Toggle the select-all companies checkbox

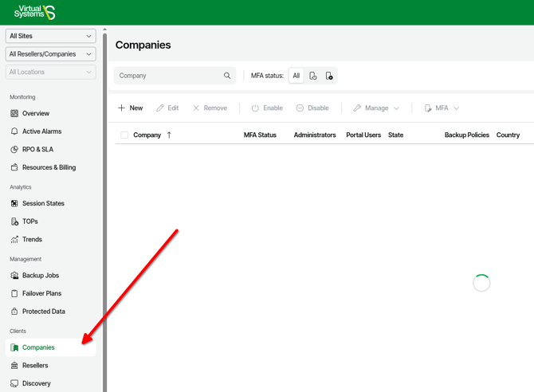coord(124,135)
